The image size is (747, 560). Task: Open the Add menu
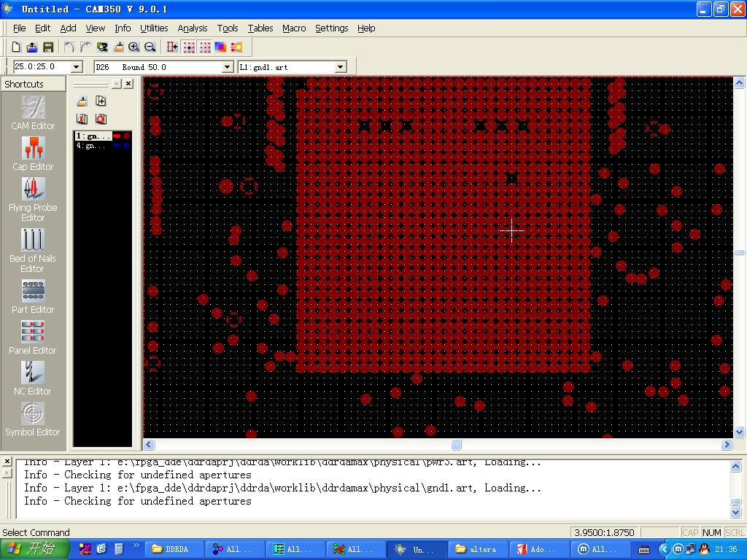pyautogui.click(x=68, y=28)
